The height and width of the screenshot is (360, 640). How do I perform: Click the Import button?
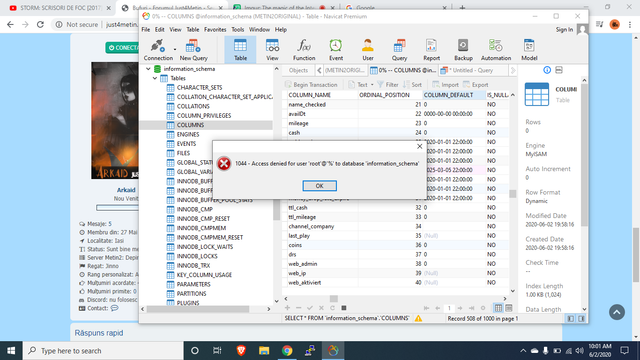point(445,84)
